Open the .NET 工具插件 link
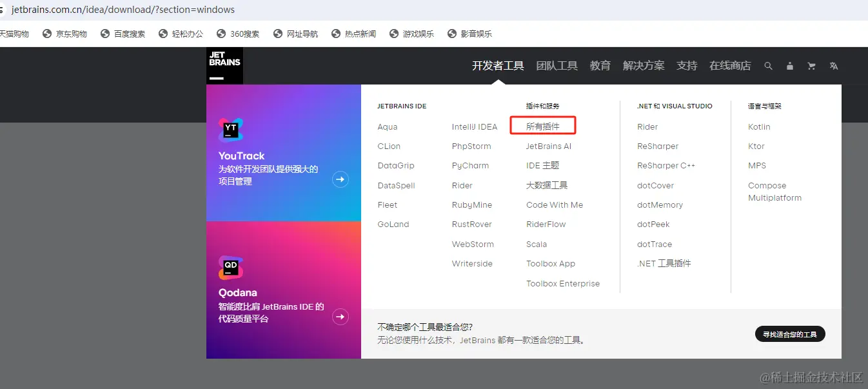The height and width of the screenshot is (389, 868). [x=664, y=264]
